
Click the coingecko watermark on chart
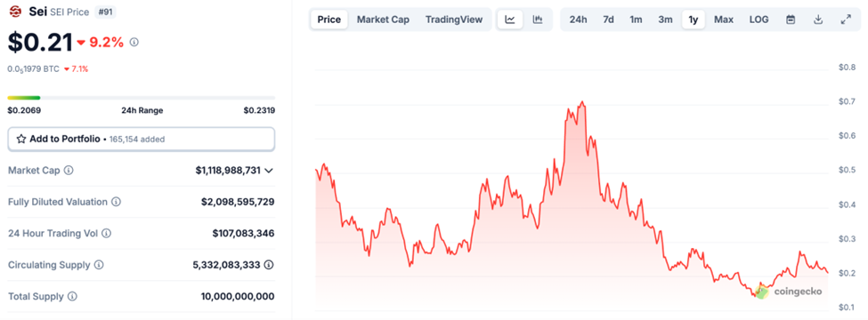tap(789, 292)
